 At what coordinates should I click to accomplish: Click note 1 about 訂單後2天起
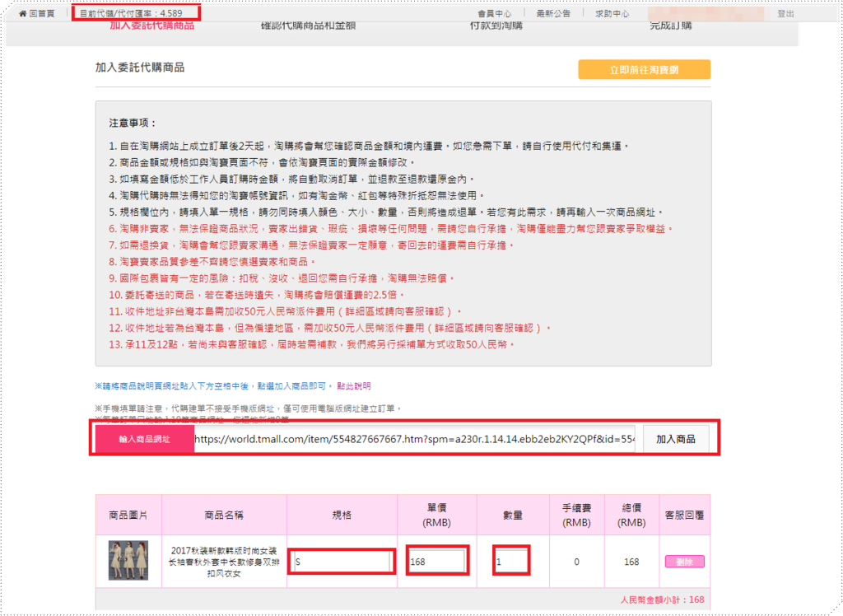click(x=369, y=146)
